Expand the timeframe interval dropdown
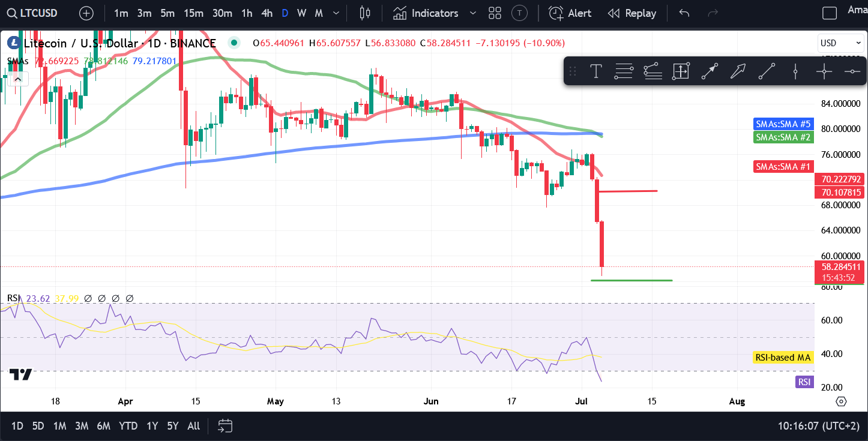The height and width of the screenshot is (441, 868). 337,13
